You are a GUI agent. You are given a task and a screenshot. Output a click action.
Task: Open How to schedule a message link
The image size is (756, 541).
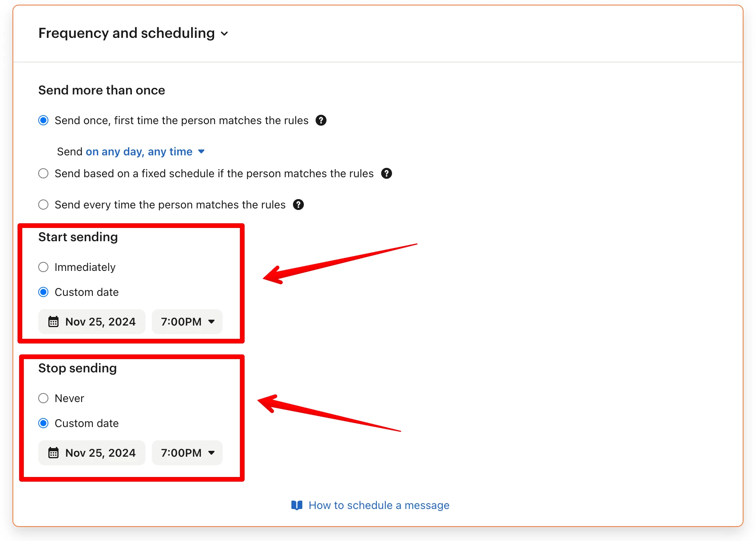tap(379, 505)
